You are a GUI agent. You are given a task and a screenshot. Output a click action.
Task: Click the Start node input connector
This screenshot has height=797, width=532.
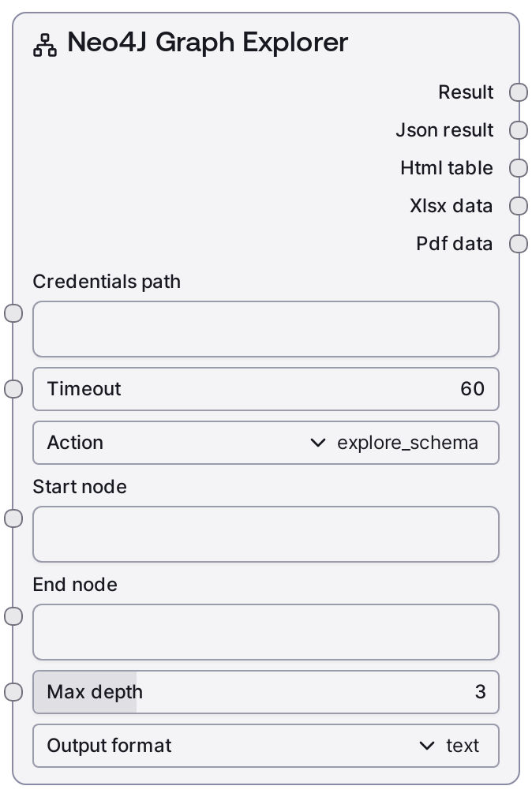tap(13, 518)
